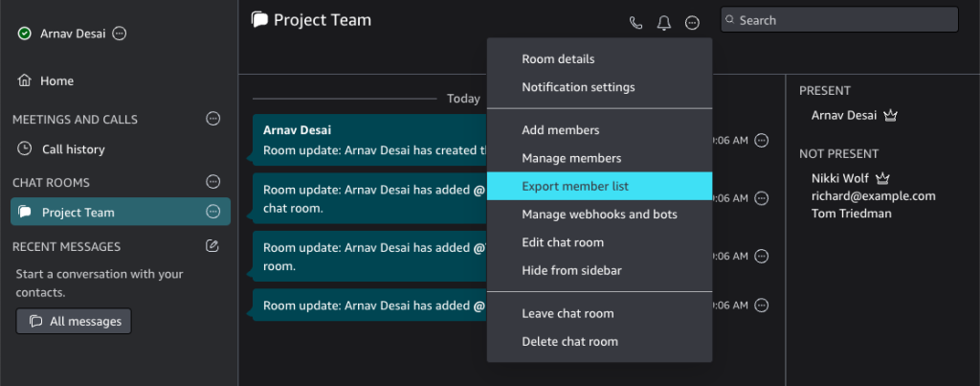
Task: Click the All messages button
Action: click(74, 321)
